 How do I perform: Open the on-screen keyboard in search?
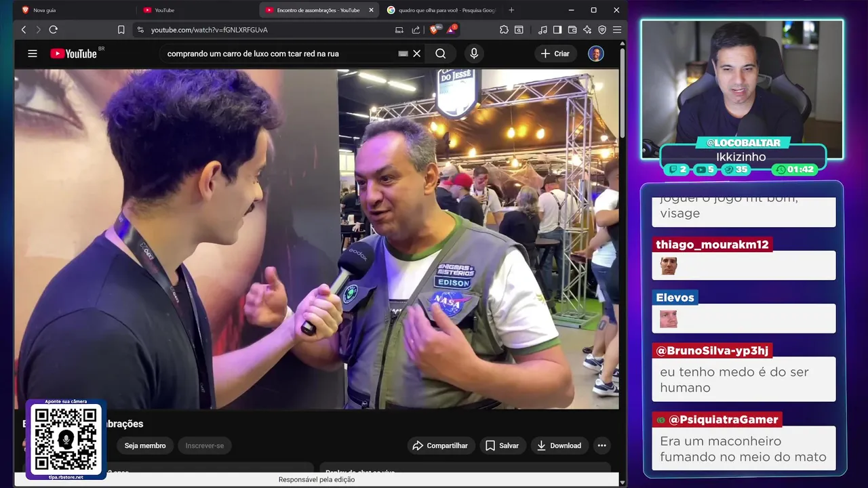pyautogui.click(x=403, y=54)
